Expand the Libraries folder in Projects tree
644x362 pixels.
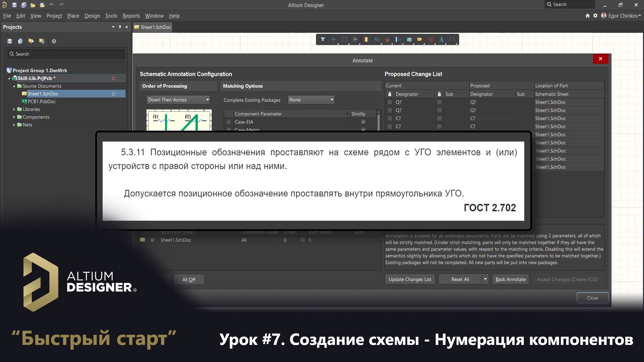[x=14, y=109]
